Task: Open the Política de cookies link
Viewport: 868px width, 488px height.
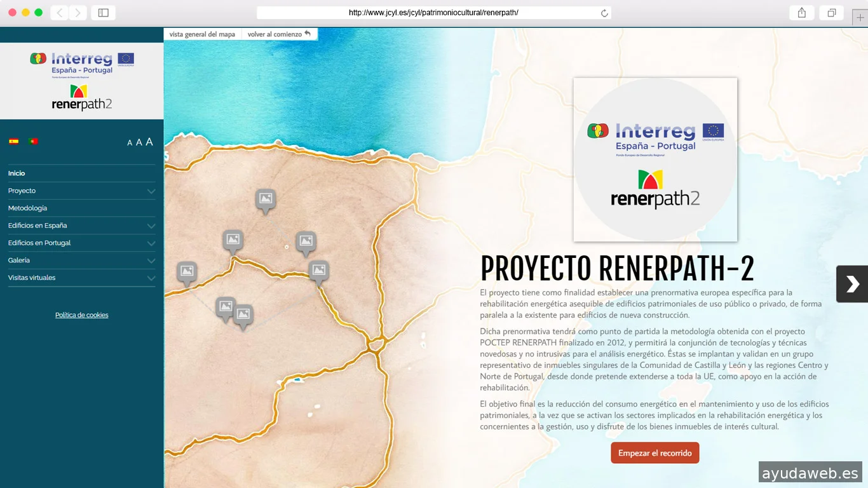Action: click(x=81, y=315)
